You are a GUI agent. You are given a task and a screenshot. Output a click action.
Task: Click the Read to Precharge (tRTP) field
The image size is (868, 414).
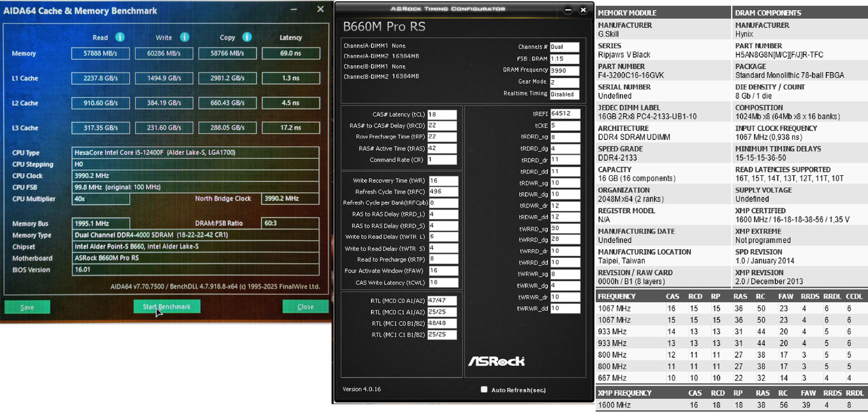click(x=443, y=259)
